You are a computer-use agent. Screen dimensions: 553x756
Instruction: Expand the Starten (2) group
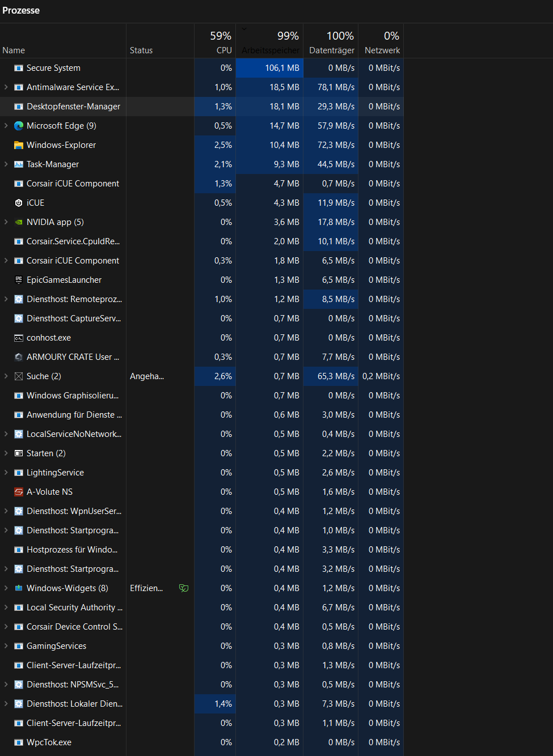click(x=6, y=453)
